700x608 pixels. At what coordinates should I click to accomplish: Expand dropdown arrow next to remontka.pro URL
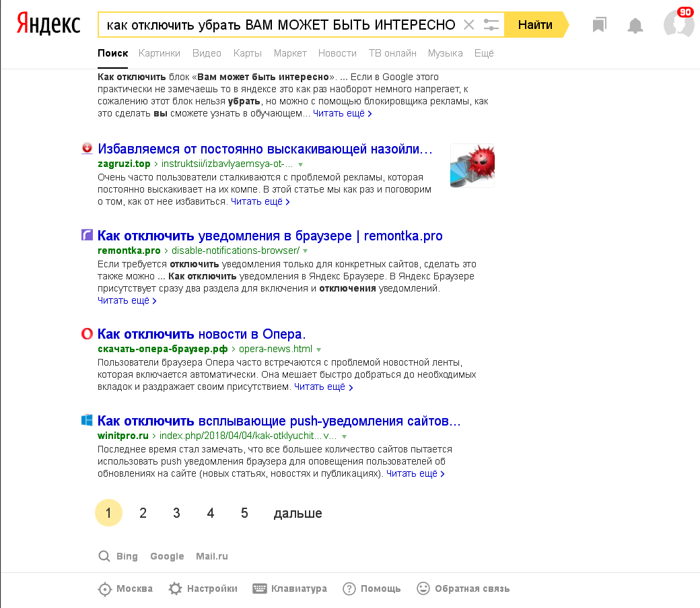point(306,251)
